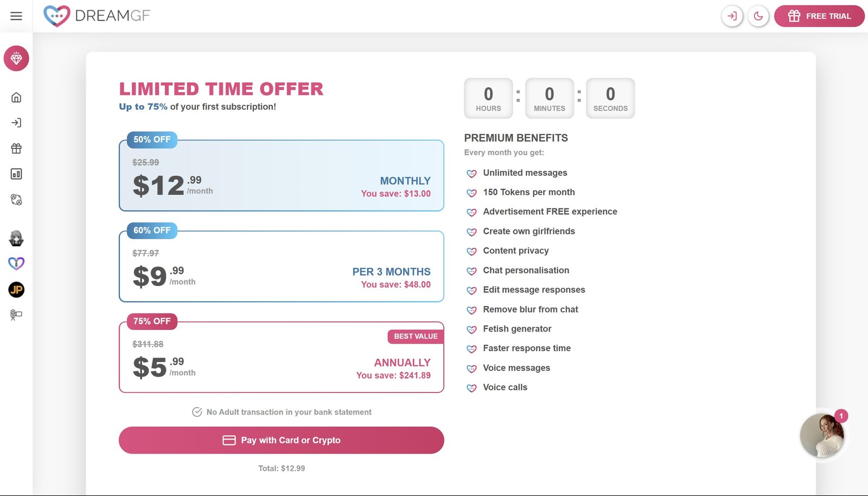
Task: Click the anime avatar in sidebar
Action: [16, 238]
